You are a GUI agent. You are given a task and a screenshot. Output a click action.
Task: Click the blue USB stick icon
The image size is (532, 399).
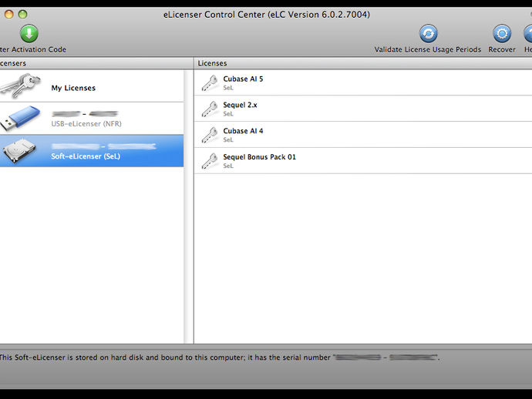point(20,118)
